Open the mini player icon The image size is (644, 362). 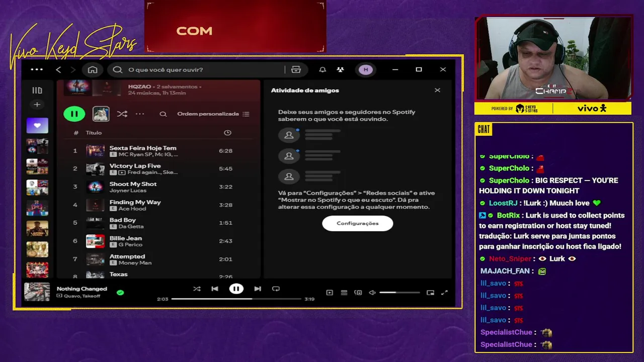(x=430, y=293)
